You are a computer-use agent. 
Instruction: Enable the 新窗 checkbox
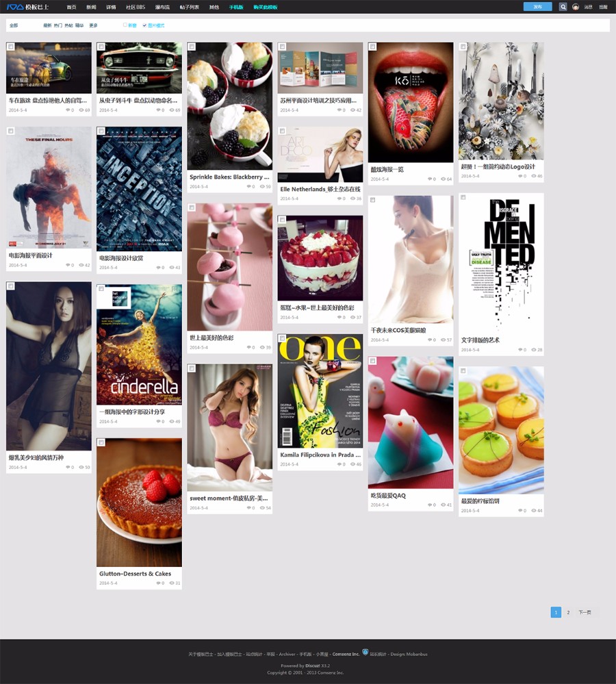[x=125, y=25]
